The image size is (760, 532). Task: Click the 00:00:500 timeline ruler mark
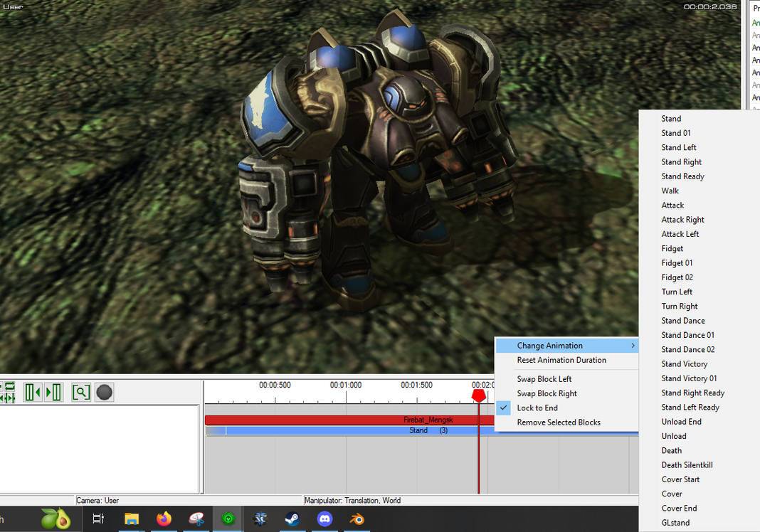(275, 385)
